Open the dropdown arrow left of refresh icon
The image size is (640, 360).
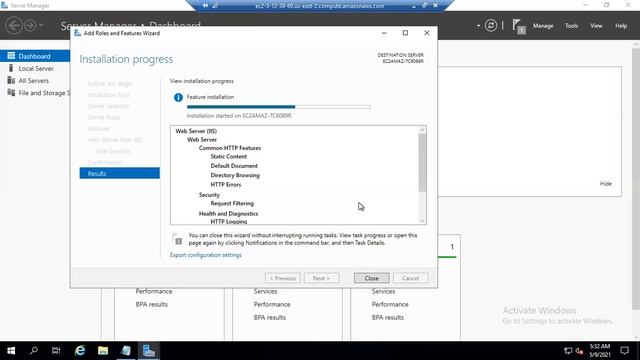478,26
